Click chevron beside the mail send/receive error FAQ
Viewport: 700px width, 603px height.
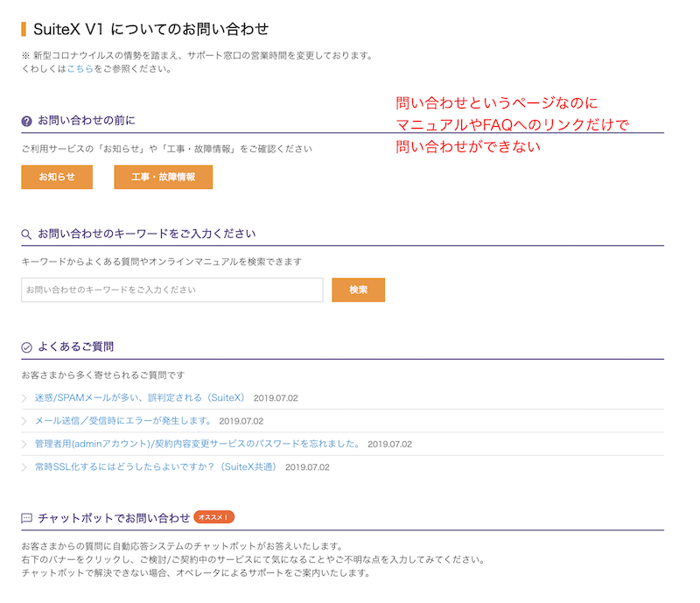point(24,421)
